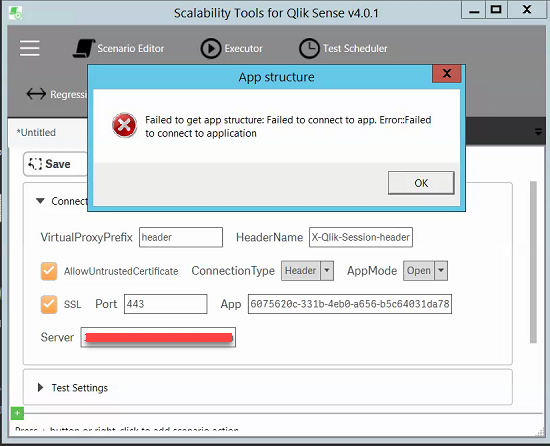The height and width of the screenshot is (446, 550).
Task: Open the AppMode dropdown arrow
Action: tap(441, 271)
